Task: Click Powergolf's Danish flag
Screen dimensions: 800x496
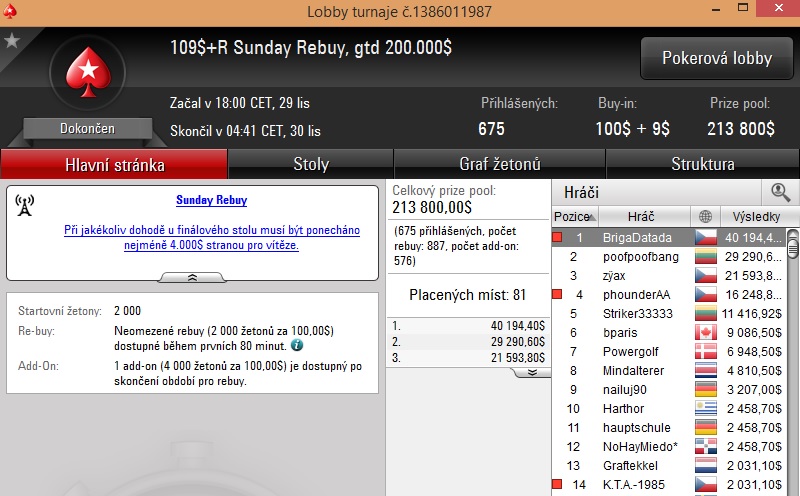Action: (x=706, y=351)
